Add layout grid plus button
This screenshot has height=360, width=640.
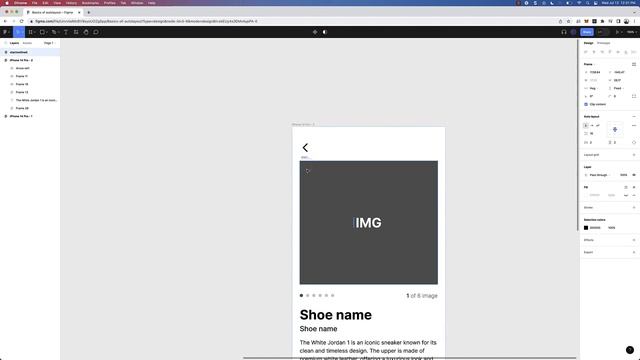click(634, 155)
